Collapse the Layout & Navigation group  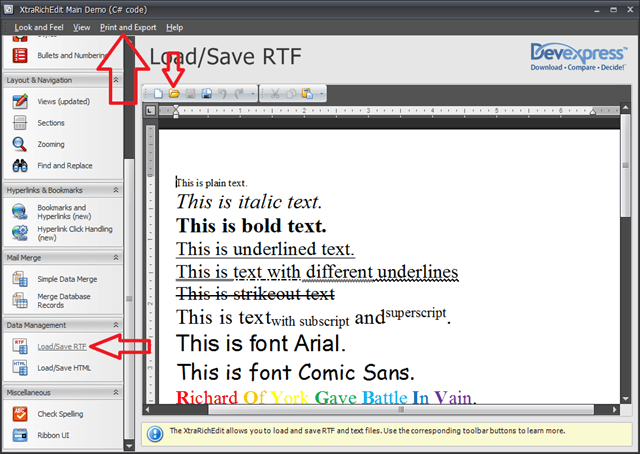click(116, 80)
